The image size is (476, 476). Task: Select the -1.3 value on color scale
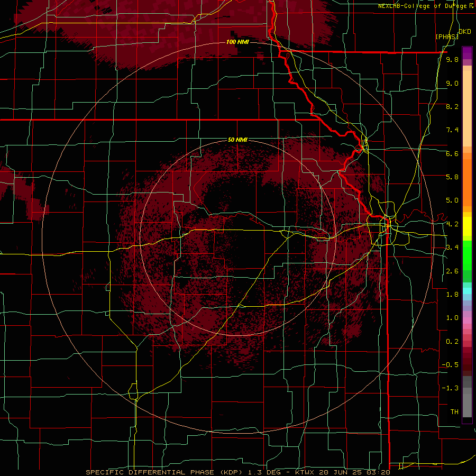pyautogui.click(x=450, y=388)
